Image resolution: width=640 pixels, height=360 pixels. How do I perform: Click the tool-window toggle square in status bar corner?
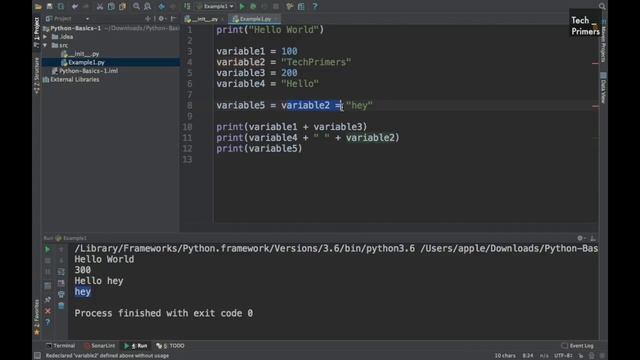pos(37,356)
